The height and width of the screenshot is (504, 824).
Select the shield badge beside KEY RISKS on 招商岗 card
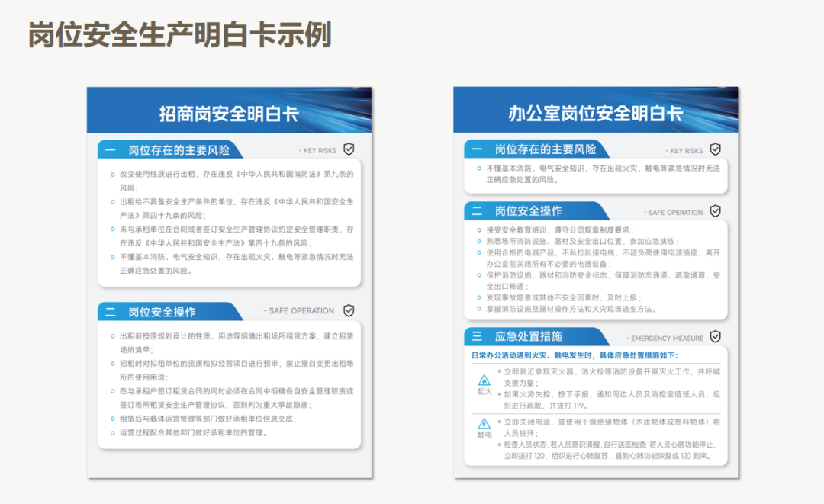tap(349, 149)
